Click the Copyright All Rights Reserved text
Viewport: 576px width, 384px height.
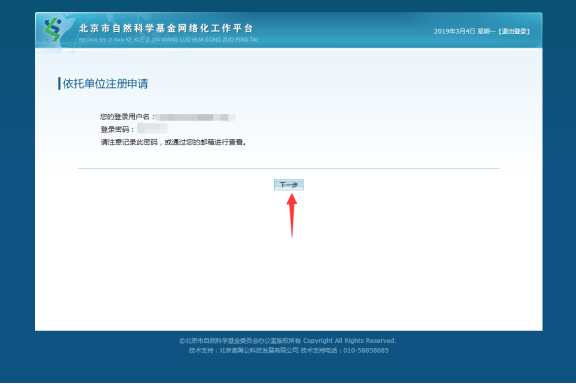coord(350,341)
